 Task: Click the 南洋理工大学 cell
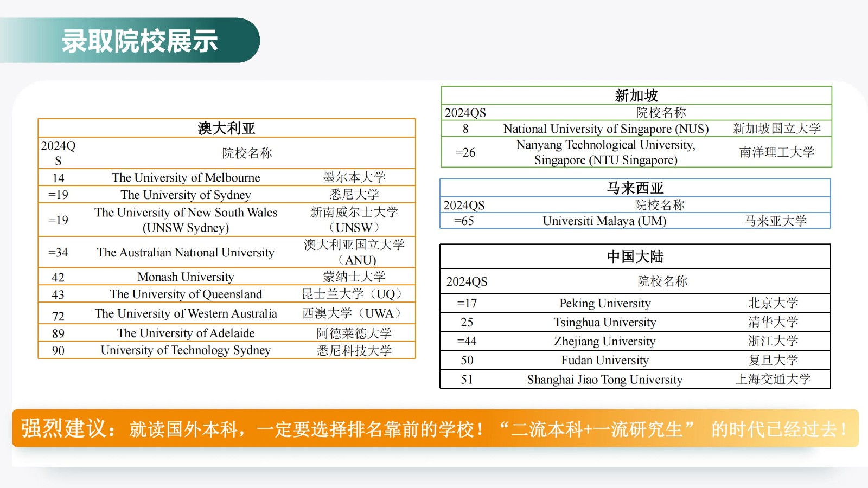(777, 152)
